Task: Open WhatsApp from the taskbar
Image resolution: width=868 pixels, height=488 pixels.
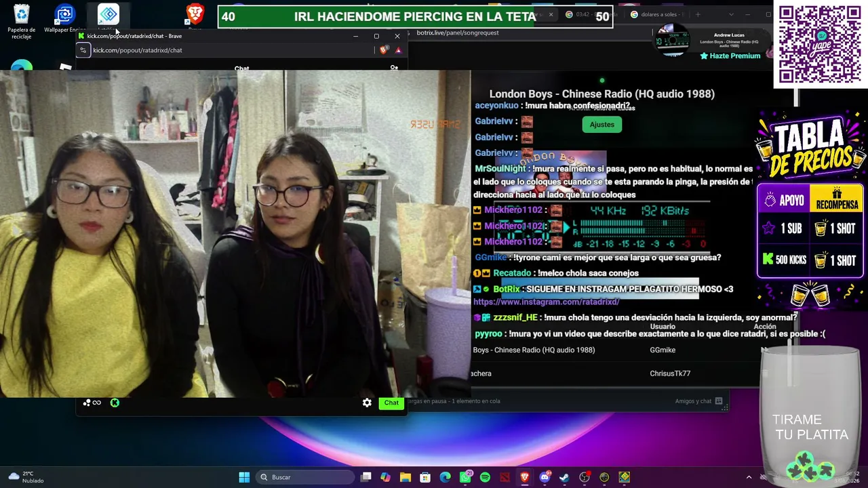Action: pyautogui.click(x=465, y=477)
